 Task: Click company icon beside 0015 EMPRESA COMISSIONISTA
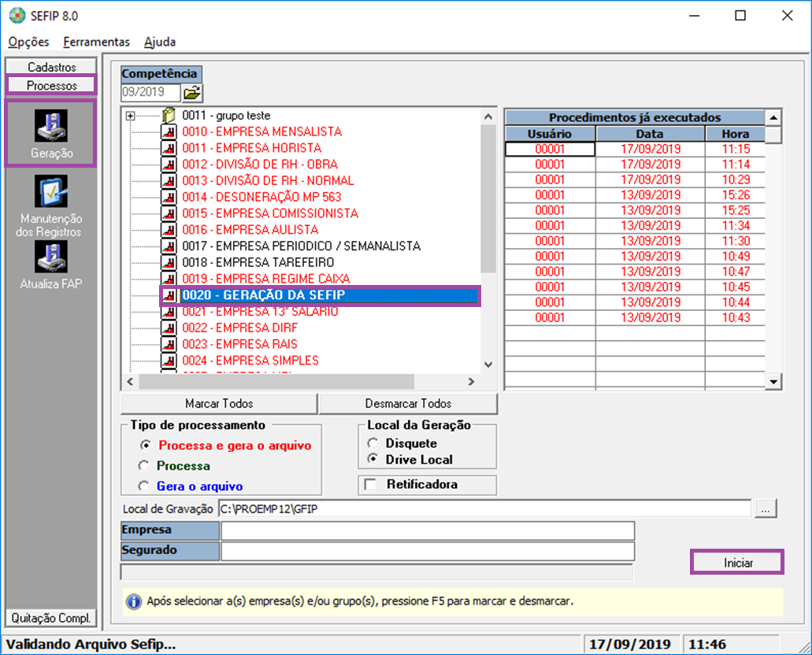169,213
